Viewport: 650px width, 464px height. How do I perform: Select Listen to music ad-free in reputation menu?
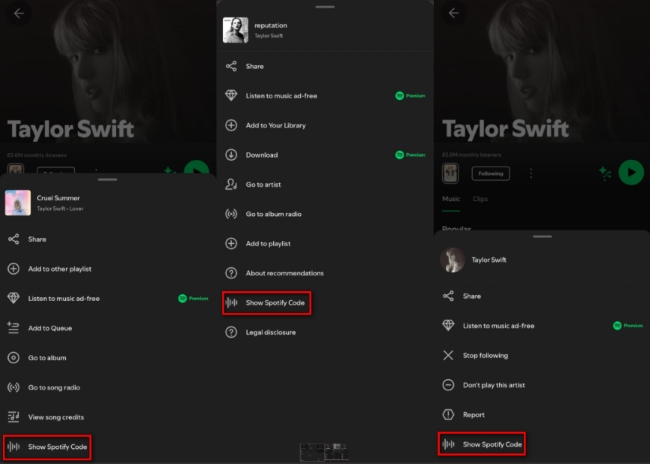(325, 96)
